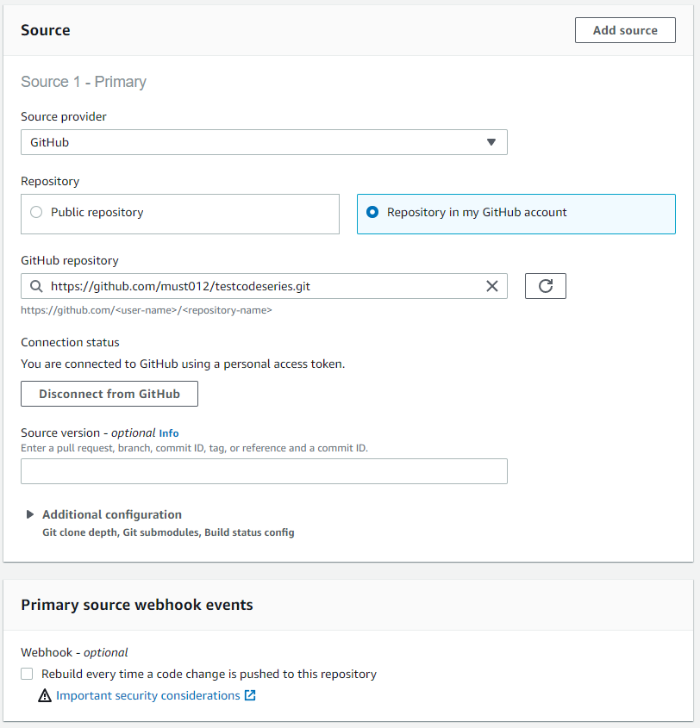
Task: Click the external link icon beside security considerations
Action: click(x=249, y=695)
